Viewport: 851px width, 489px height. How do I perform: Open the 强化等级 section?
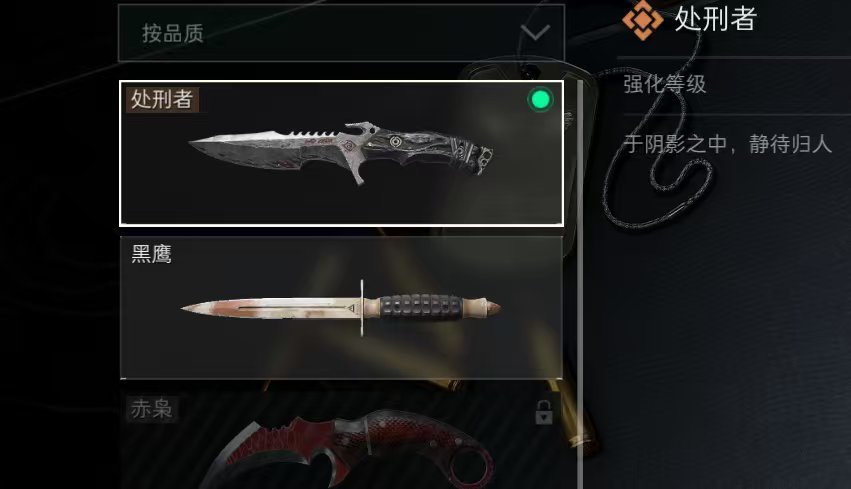pos(665,84)
